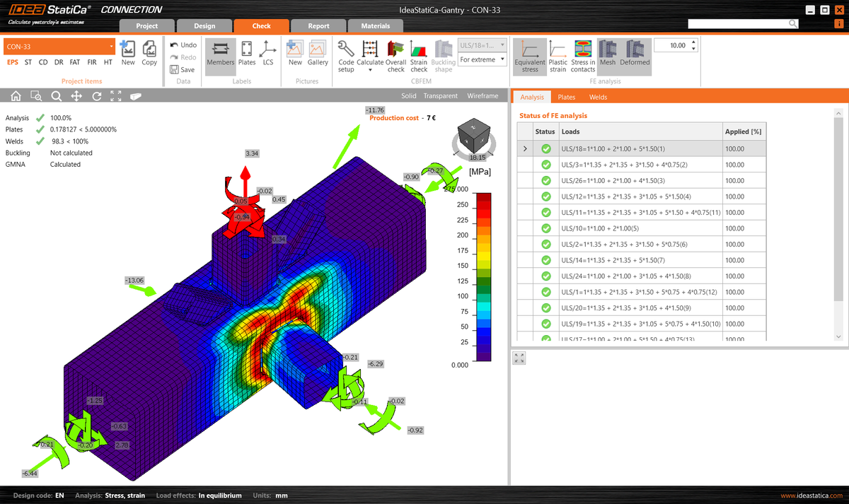Select the Plastic strain display
Viewport: 849px width, 504px height.
pos(558,55)
